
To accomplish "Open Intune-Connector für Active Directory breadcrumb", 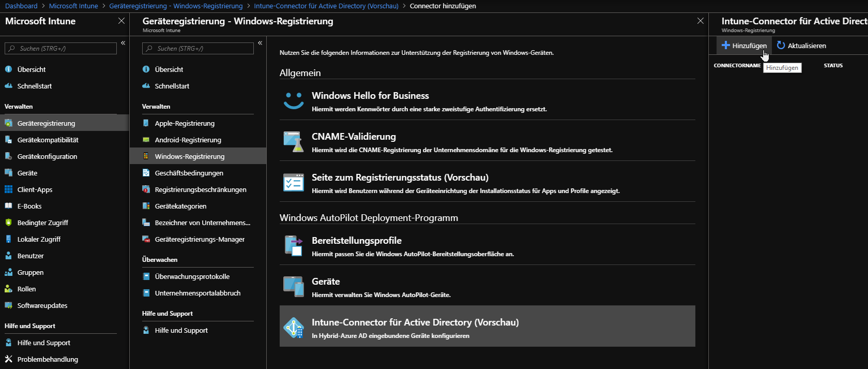I will (326, 6).
